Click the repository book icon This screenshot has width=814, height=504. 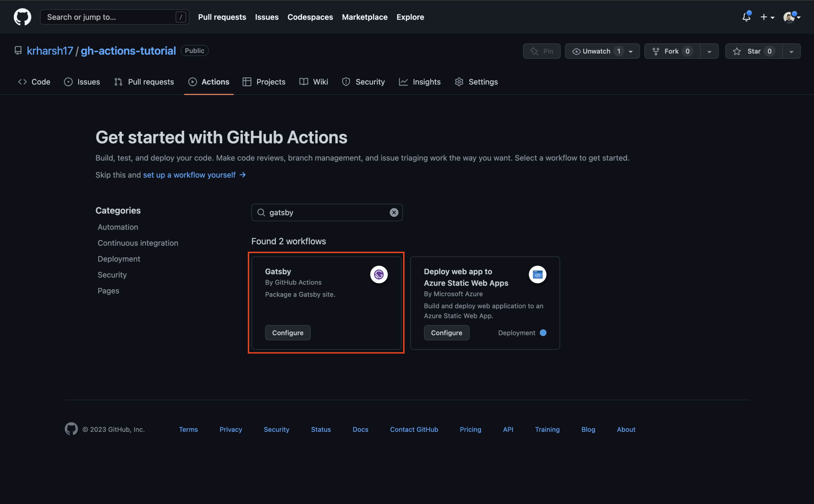pyautogui.click(x=18, y=51)
